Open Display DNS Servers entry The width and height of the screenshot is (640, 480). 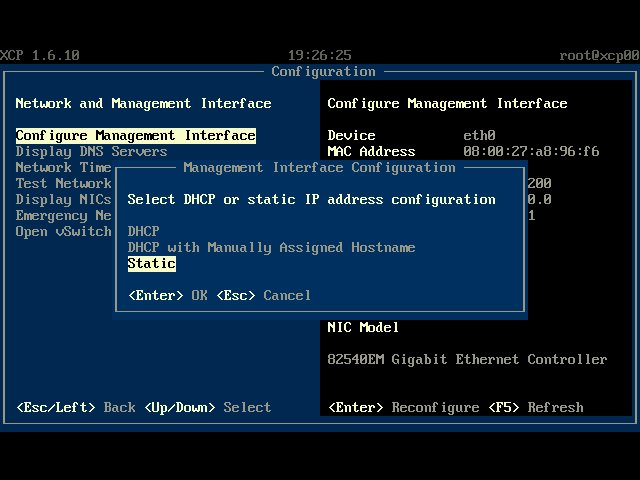coord(91,151)
